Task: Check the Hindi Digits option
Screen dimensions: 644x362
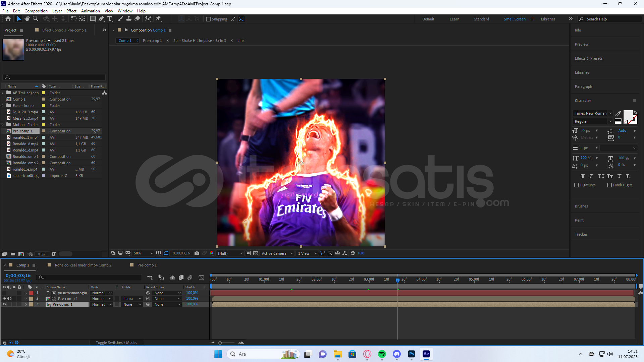Action: pyautogui.click(x=609, y=185)
